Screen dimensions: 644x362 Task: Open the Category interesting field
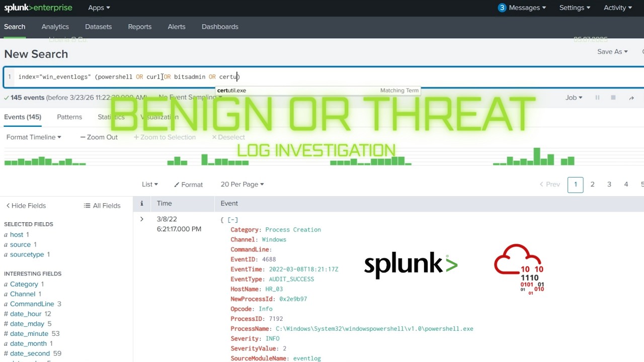pos(24,284)
